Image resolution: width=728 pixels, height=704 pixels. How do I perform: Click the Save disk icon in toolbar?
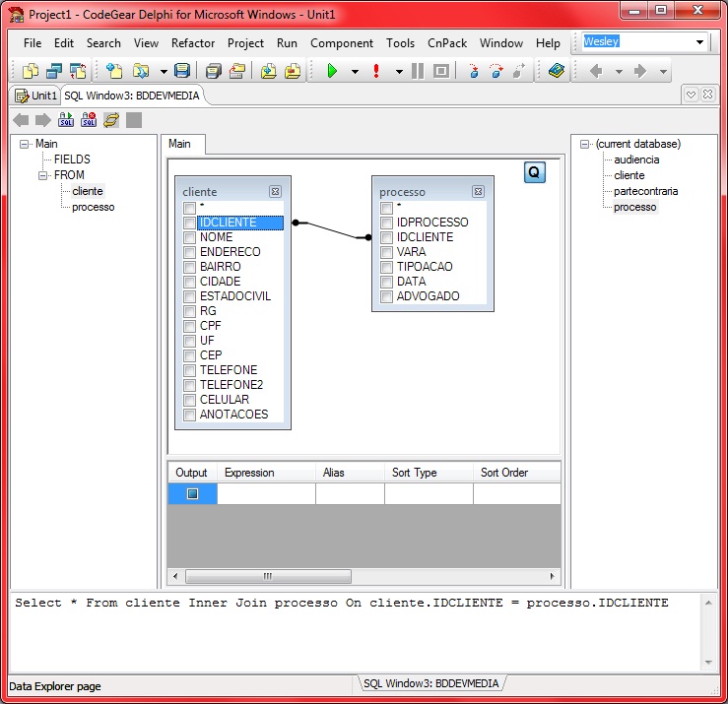coord(181,71)
